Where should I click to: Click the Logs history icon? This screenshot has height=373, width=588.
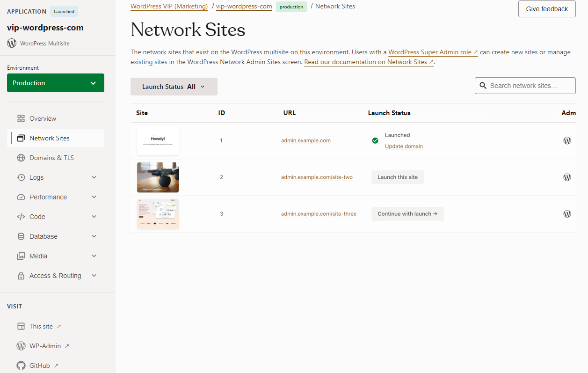21,177
